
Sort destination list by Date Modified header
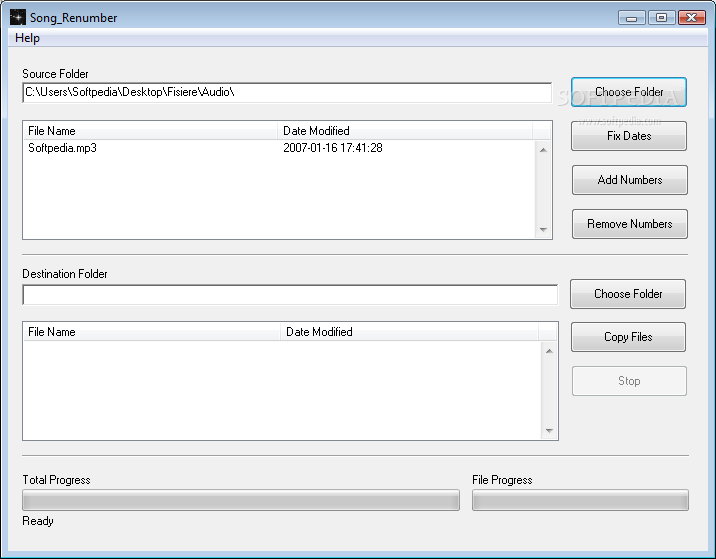(x=409, y=332)
